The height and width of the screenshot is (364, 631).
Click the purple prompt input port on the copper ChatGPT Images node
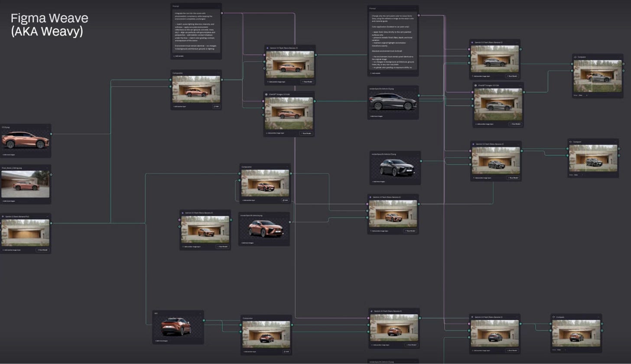tap(263, 101)
